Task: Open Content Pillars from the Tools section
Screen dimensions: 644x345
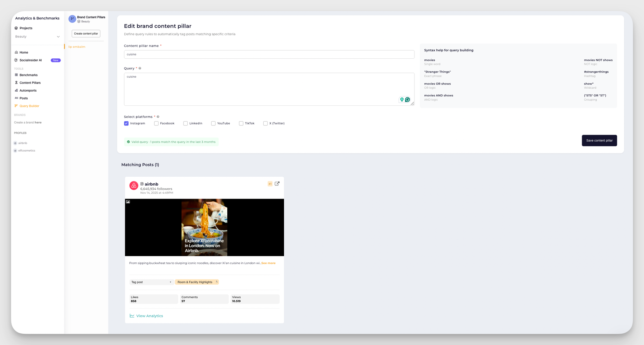Action: pyautogui.click(x=30, y=83)
